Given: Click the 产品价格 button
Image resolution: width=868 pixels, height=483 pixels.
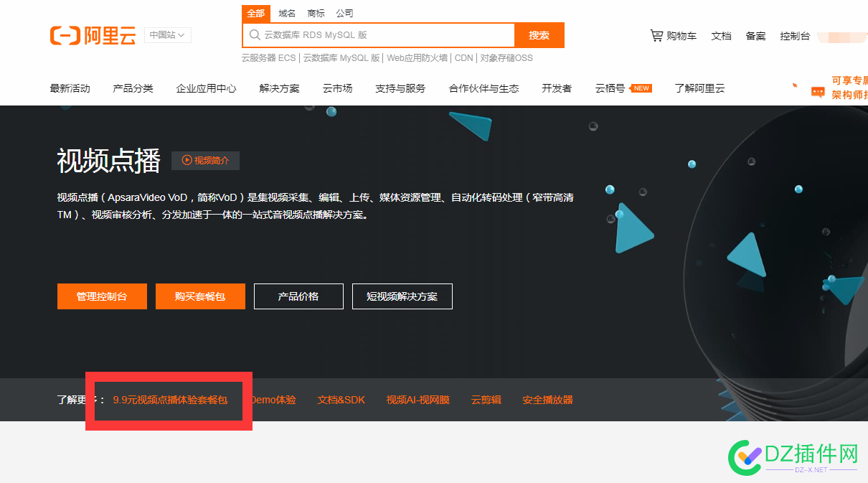Looking at the screenshot, I should pos(298,296).
